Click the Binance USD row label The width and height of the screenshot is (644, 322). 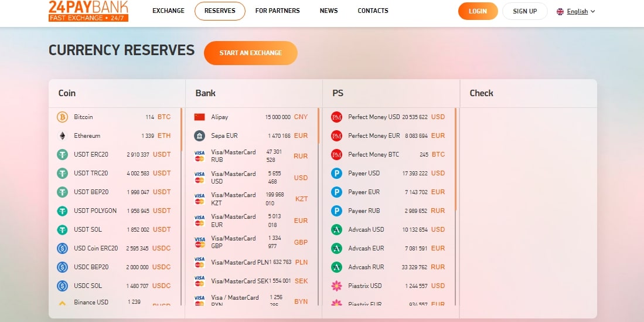[x=91, y=302]
